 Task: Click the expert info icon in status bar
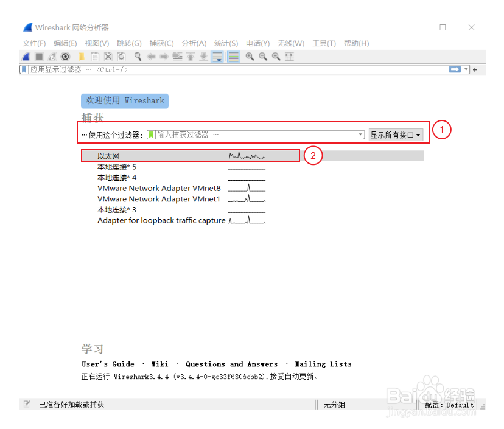(27, 404)
